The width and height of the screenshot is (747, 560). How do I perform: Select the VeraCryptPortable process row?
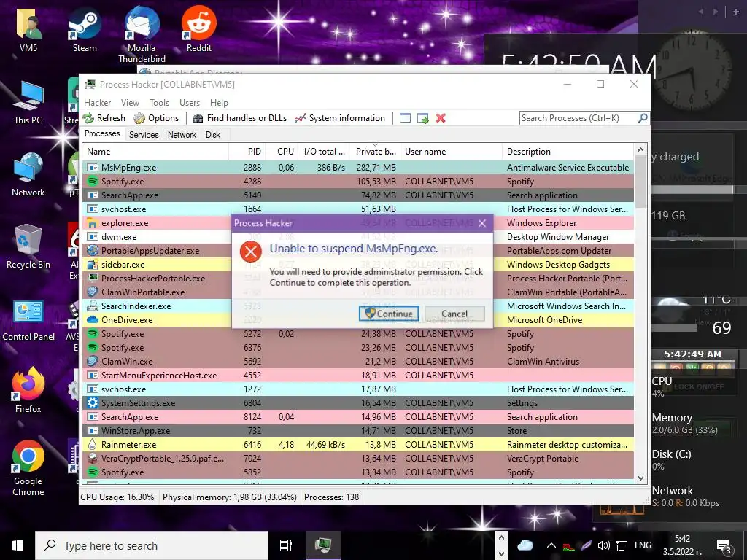[x=358, y=458]
